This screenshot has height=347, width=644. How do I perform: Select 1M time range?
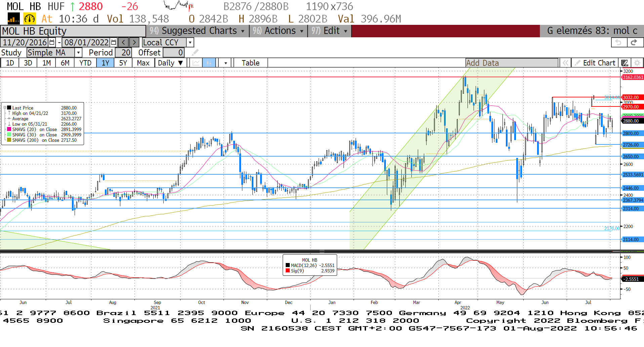46,63
